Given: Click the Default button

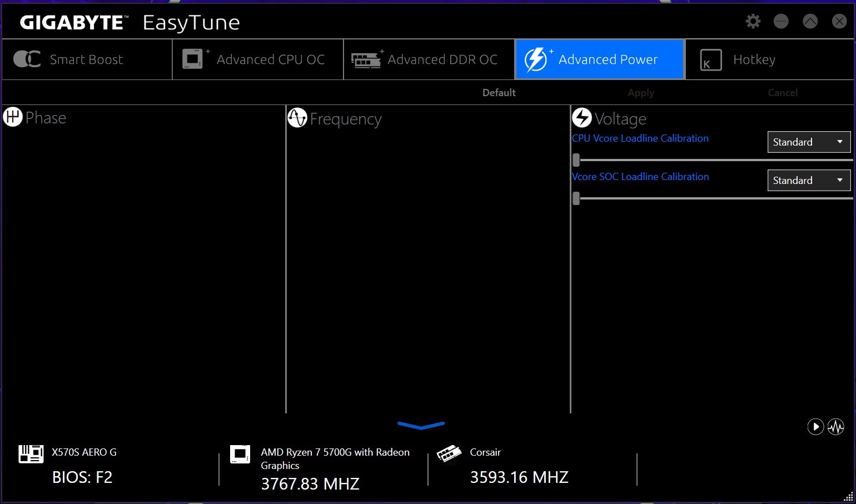Looking at the screenshot, I should pyautogui.click(x=499, y=93).
